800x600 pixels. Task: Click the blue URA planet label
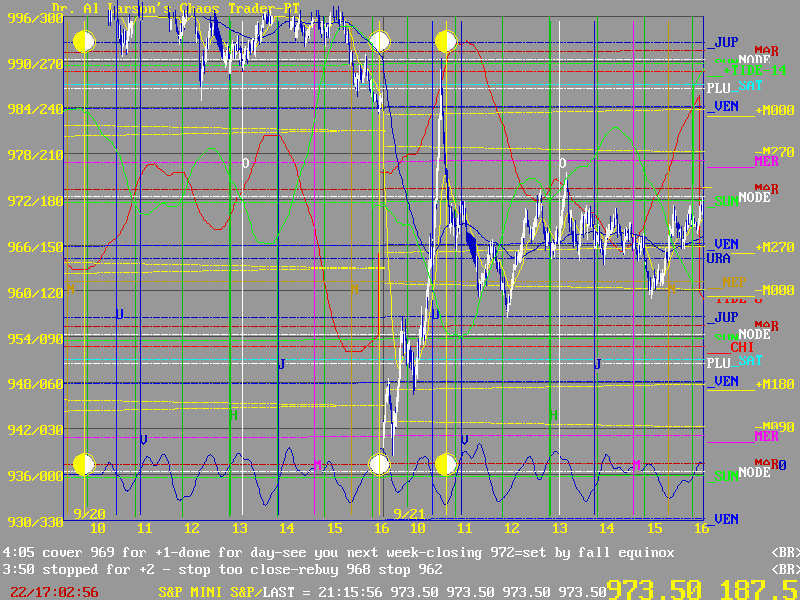[718, 258]
